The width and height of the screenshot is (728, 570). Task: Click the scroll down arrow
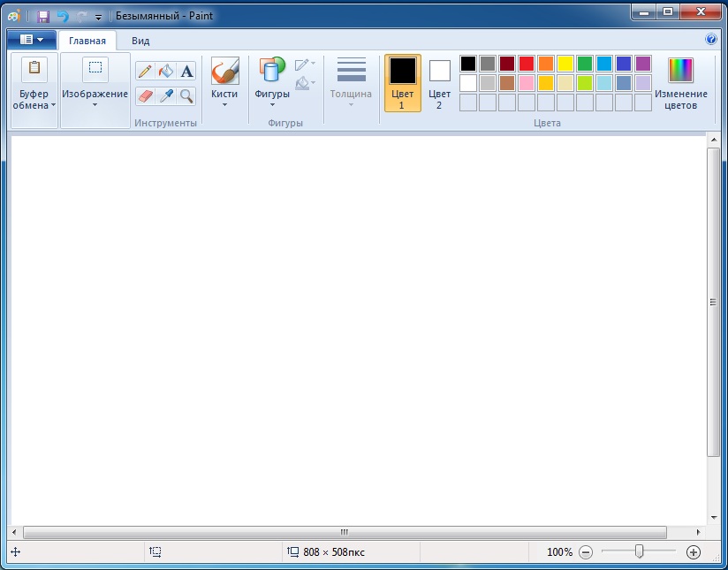pos(714,518)
